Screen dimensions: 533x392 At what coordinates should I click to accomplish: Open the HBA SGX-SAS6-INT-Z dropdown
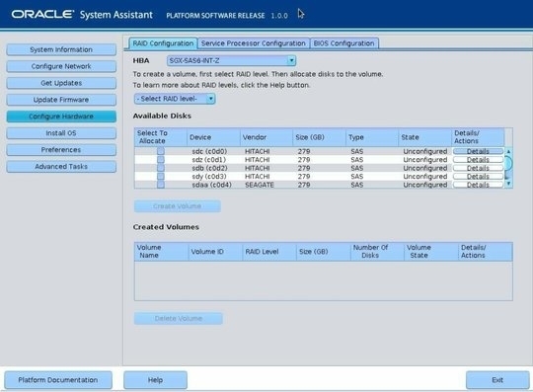point(231,61)
